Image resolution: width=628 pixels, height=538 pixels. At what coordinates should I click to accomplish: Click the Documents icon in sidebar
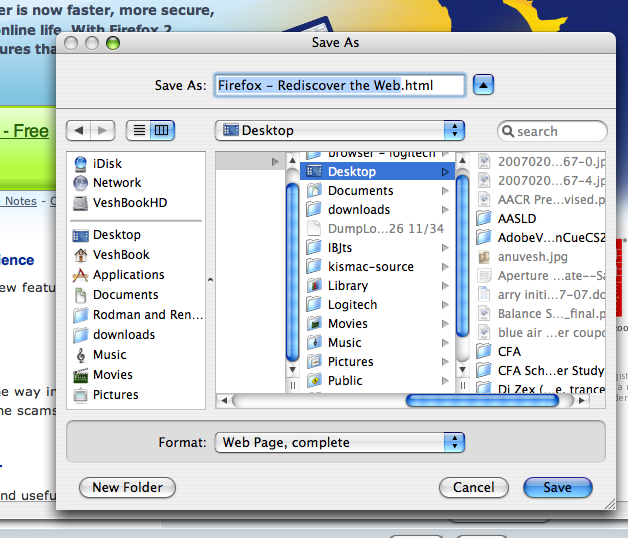click(x=81, y=295)
